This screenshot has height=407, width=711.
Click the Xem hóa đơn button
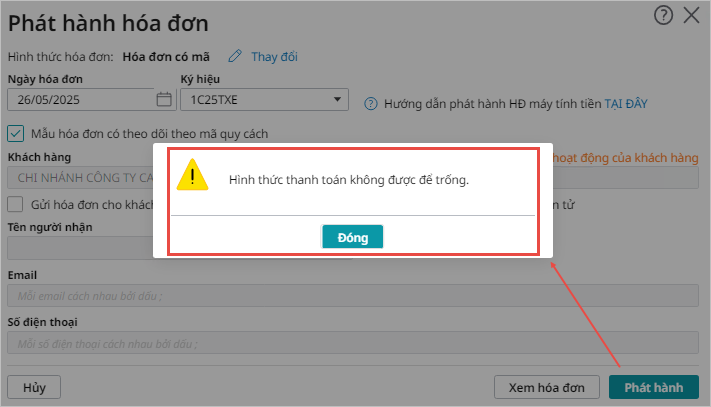tap(546, 388)
